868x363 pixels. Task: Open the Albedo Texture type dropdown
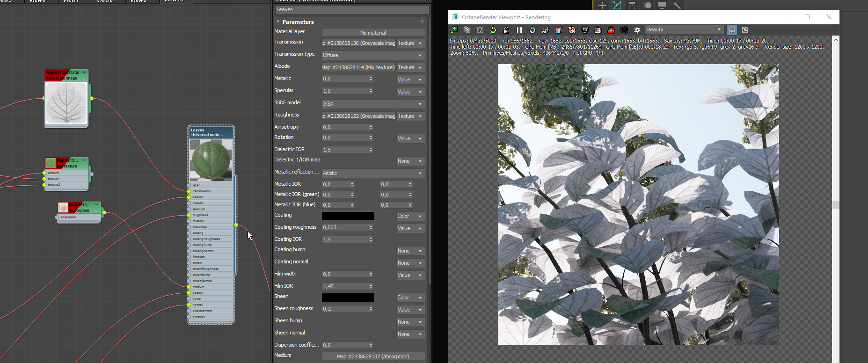tap(410, 67)
